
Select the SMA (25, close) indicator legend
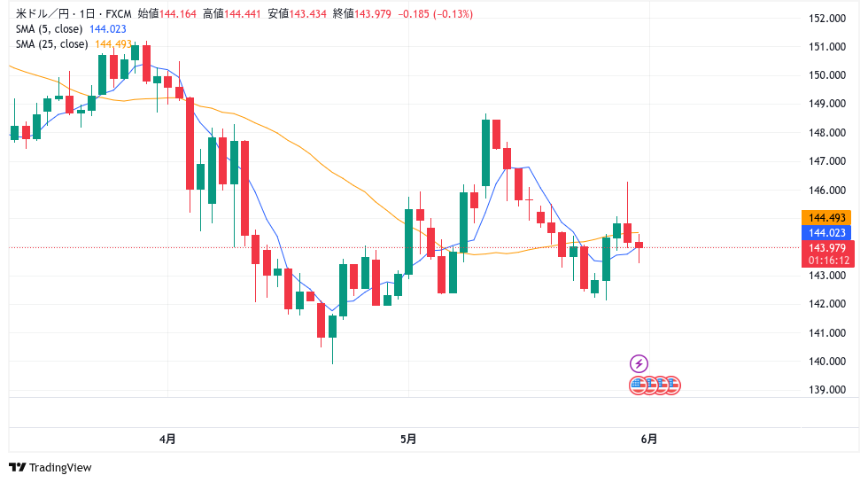click(51, 43)
